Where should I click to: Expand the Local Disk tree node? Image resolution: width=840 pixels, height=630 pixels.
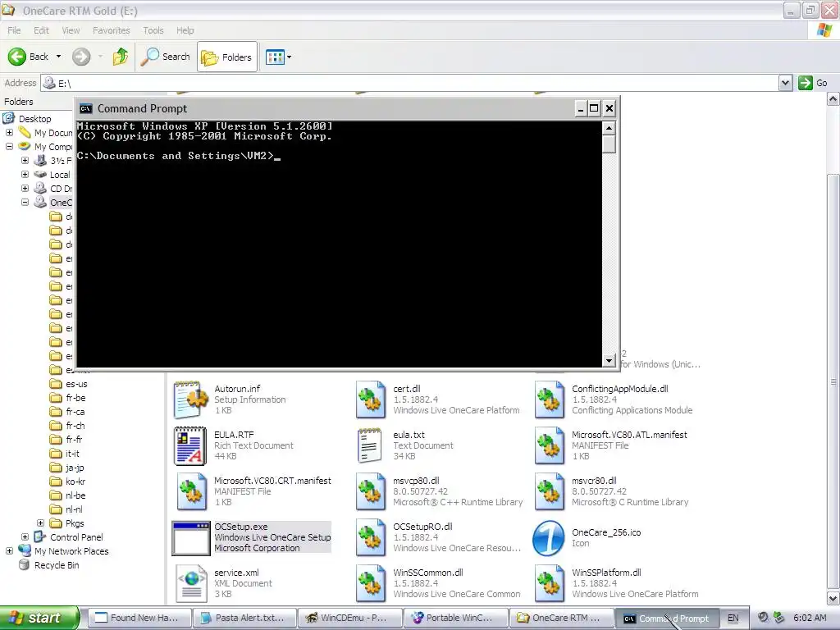point(25,174)
